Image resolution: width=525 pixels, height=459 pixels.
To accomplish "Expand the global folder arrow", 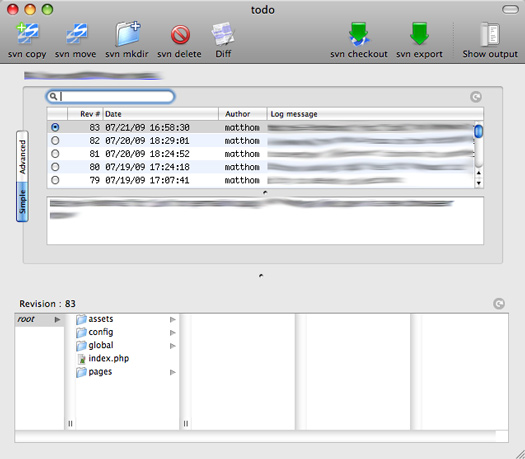I will pyautogui.click(x=173, y=346).
